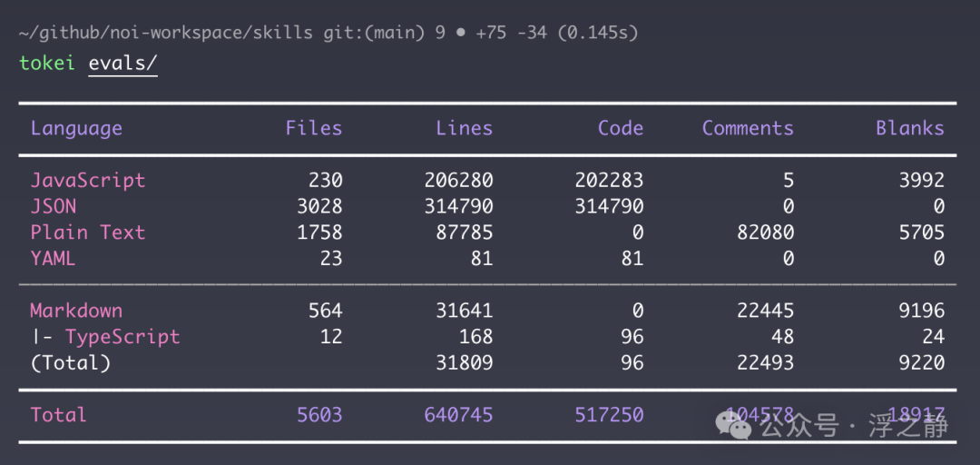Select the 'JSON' language row label

click(54, 206)
